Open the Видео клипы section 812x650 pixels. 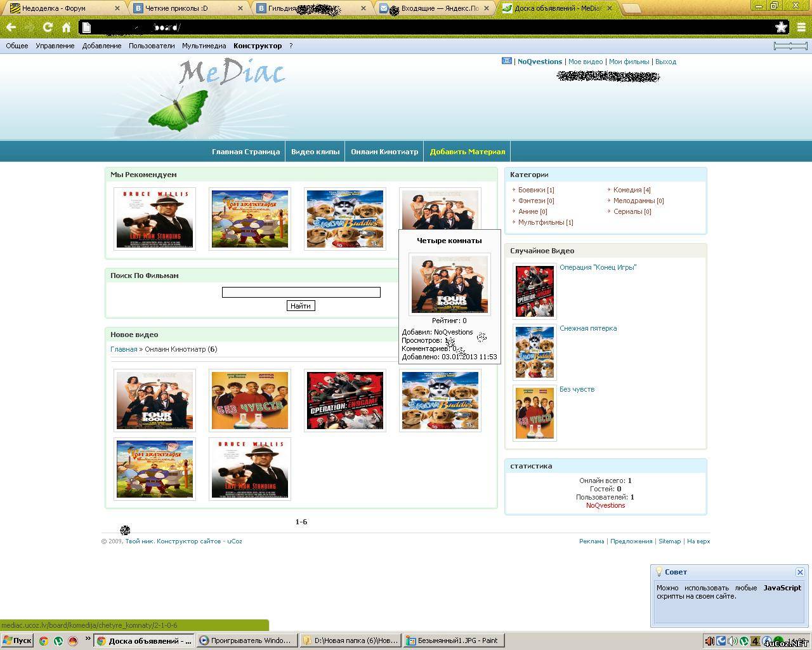[x=315, y=152]
